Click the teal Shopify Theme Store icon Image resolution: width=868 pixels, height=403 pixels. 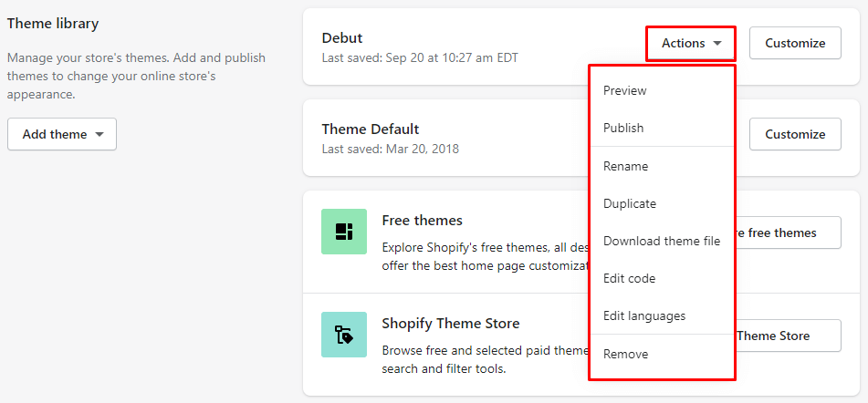[x=344, y=335]
